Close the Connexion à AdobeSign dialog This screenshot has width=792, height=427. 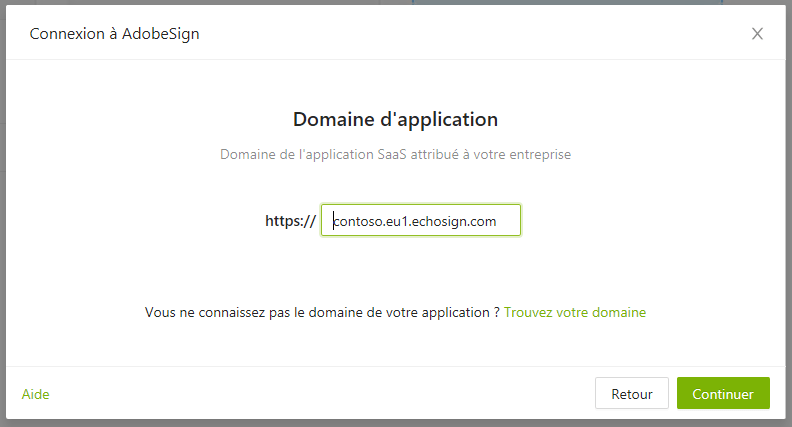tap(757, 34)
